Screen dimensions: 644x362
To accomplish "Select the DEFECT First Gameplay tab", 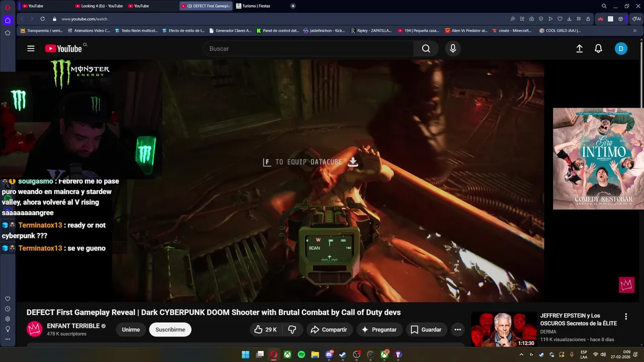I will coord(206,6).
